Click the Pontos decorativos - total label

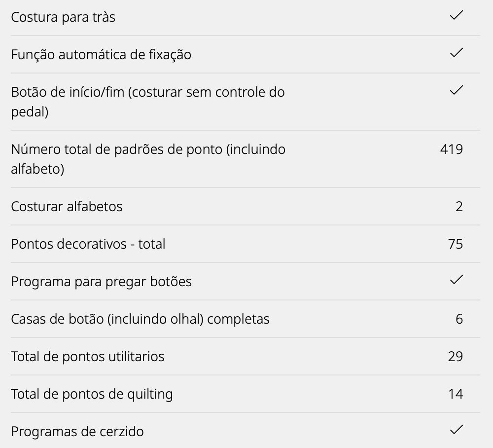[x=88, y=244]
